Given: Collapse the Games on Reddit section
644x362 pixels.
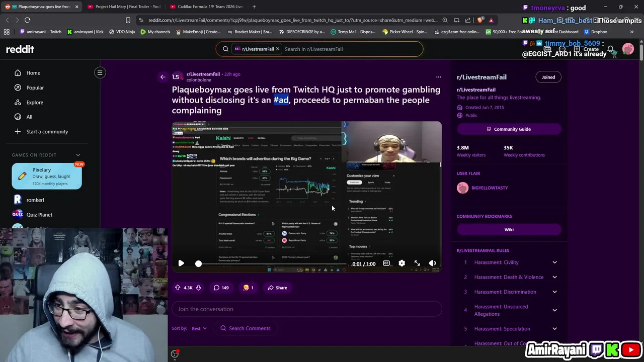Looking at the screenshot, I should 78,155.
